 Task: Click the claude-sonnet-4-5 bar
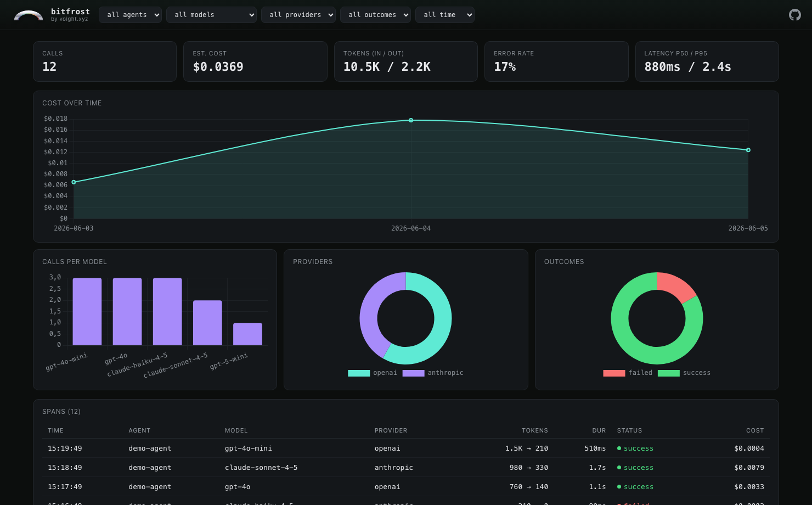tap(207, 323)
